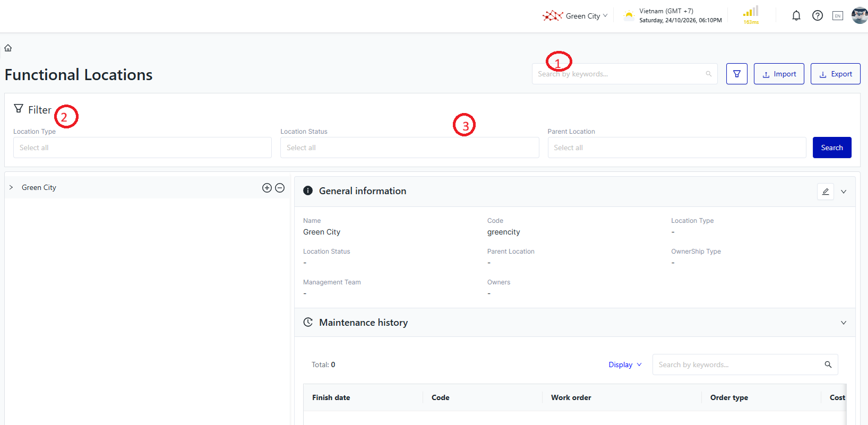Select Green City in the location tree

click(39, 187)
